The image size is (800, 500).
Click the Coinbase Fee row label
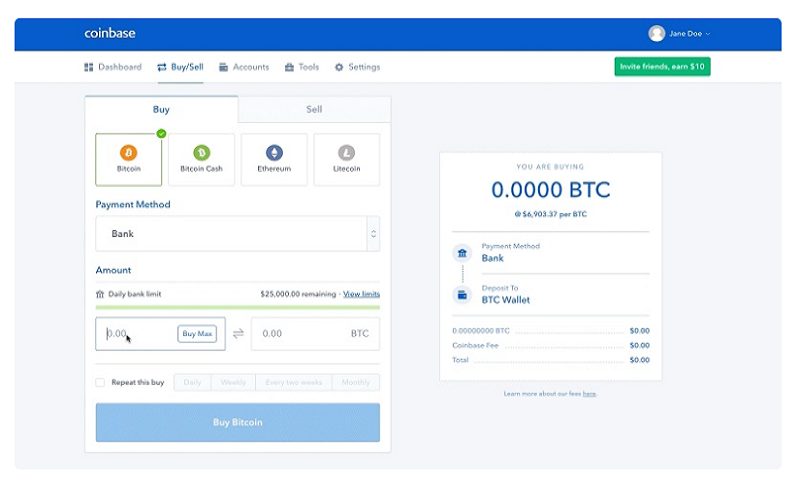[475, 345]
